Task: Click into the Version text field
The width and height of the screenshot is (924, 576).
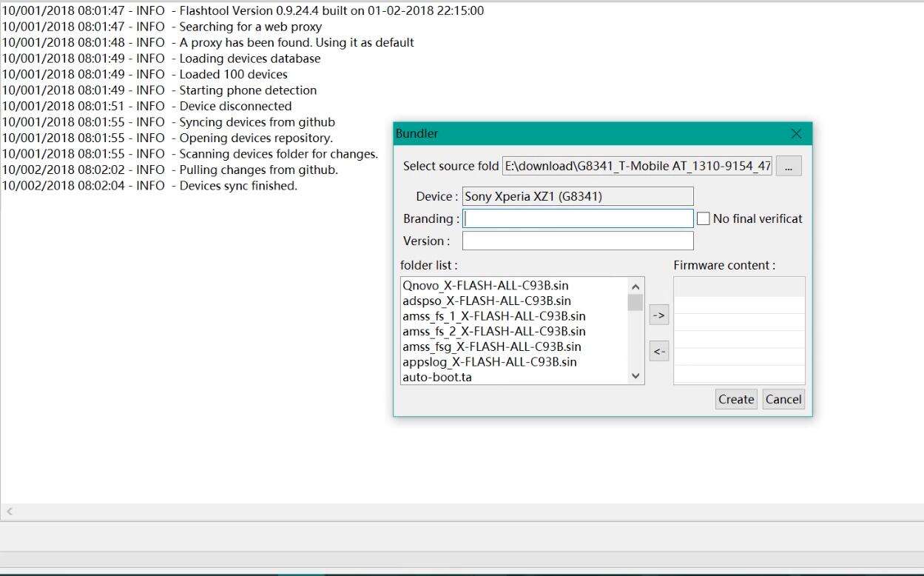Action: tap(578, 241)
